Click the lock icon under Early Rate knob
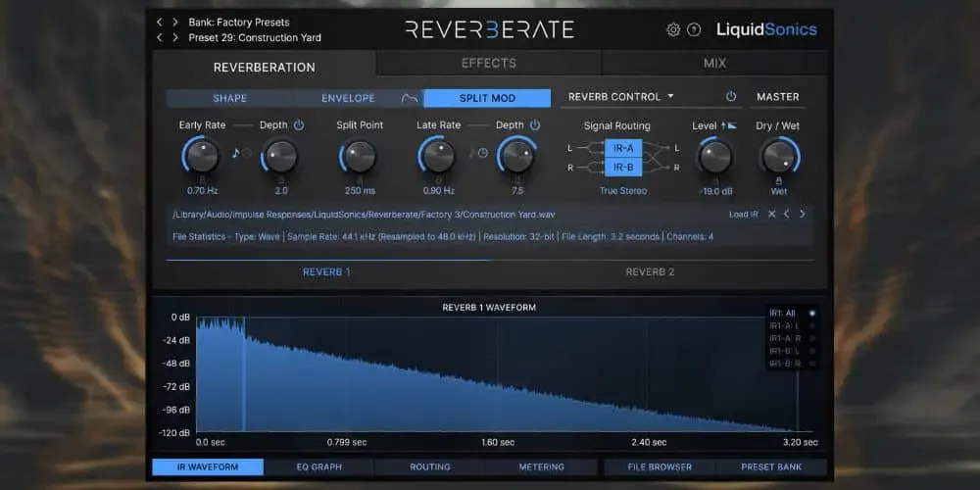 pos(202,179)
